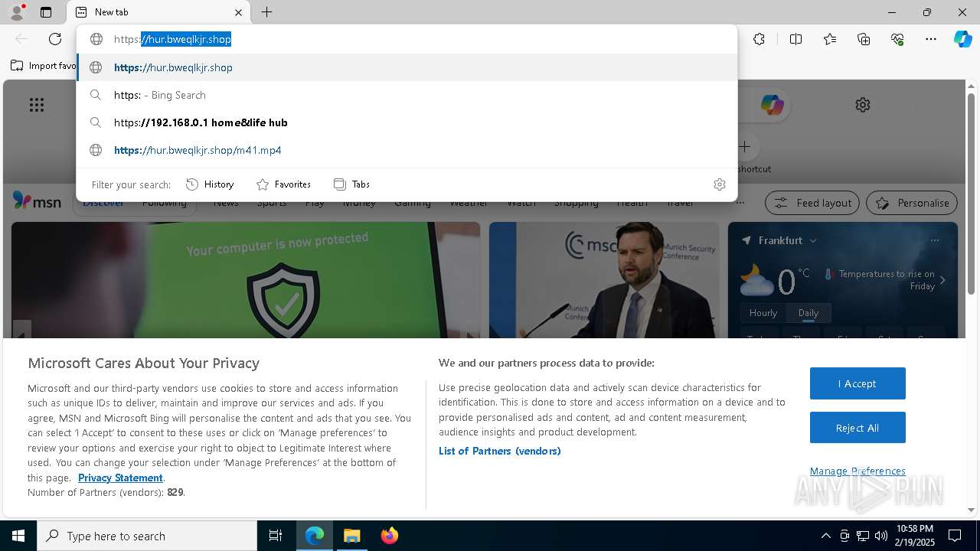Open a new tab with plus button
The height and width of the screenshot is (551, 980).
point(266,12)
